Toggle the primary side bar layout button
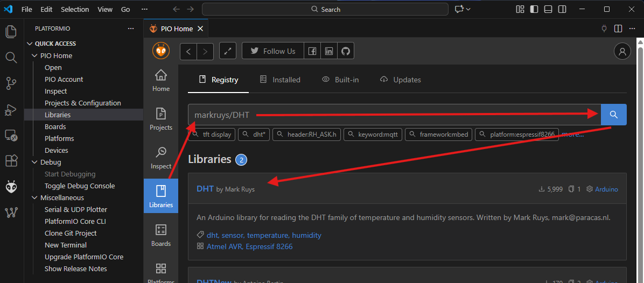The width and height of the screenshot is (644, 283). click(534, 9)
